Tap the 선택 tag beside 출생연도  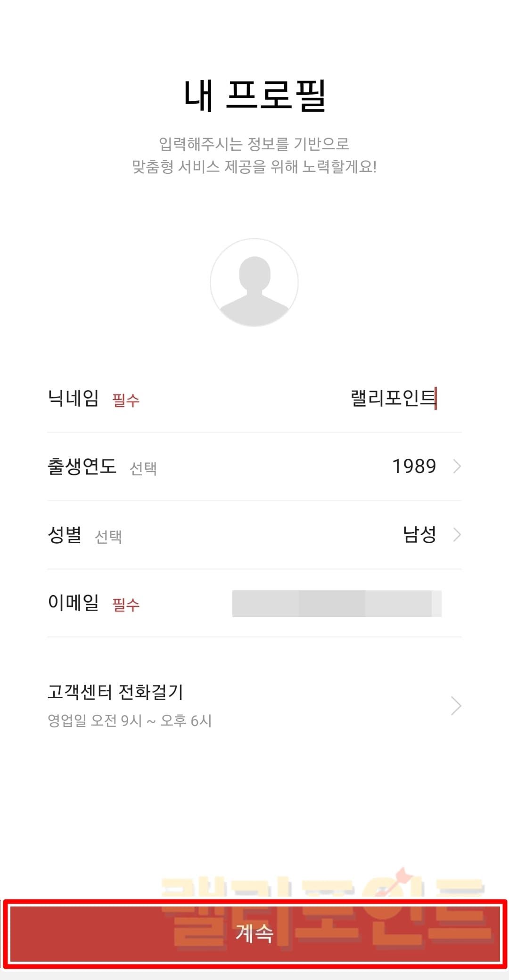click(143, 468)
